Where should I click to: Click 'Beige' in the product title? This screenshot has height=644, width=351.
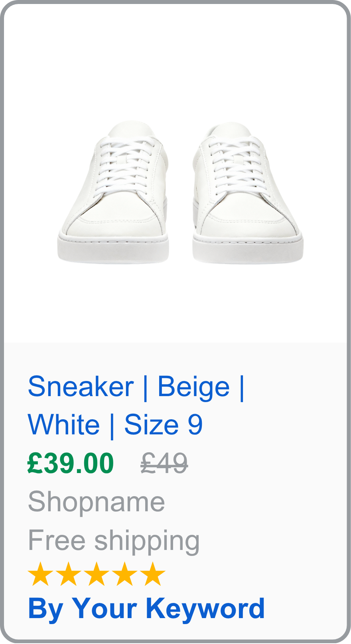pyautogui.click(x=193, y=387)
